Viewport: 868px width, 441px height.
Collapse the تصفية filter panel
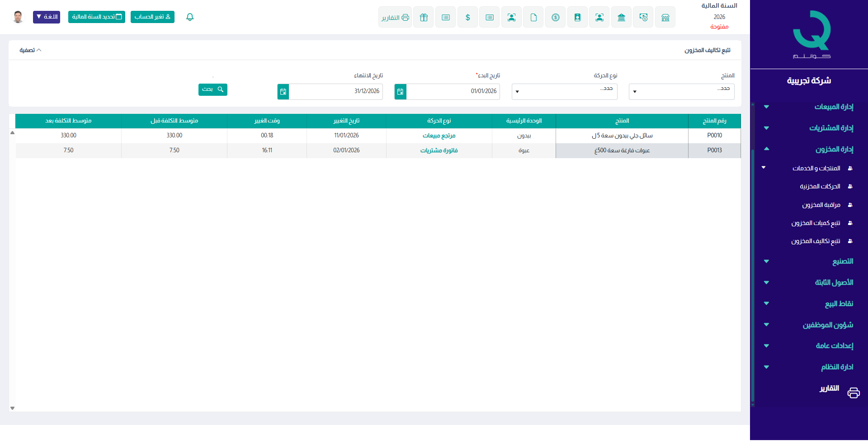coord(30,50)
